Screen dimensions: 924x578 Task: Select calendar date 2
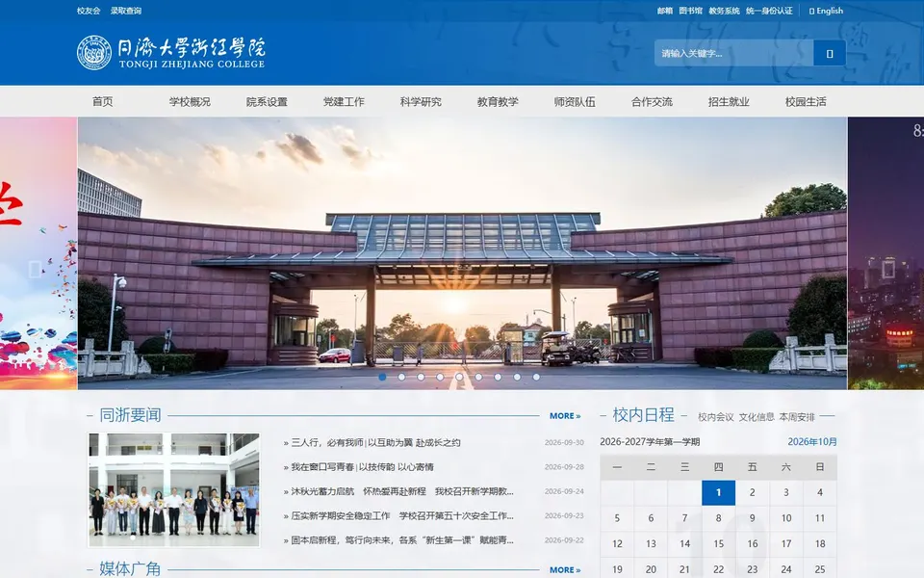(x=752, y=492)
